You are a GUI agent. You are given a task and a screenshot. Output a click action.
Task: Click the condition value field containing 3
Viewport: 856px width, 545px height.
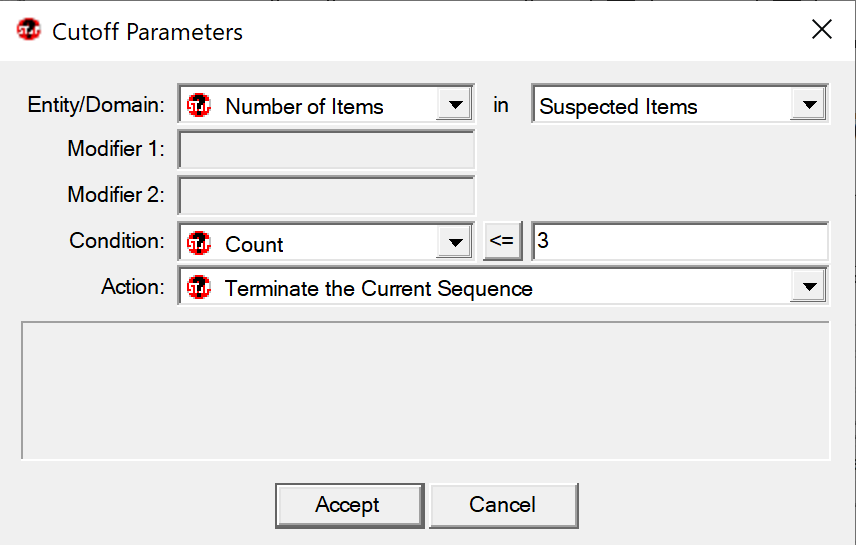pos(680,241)
